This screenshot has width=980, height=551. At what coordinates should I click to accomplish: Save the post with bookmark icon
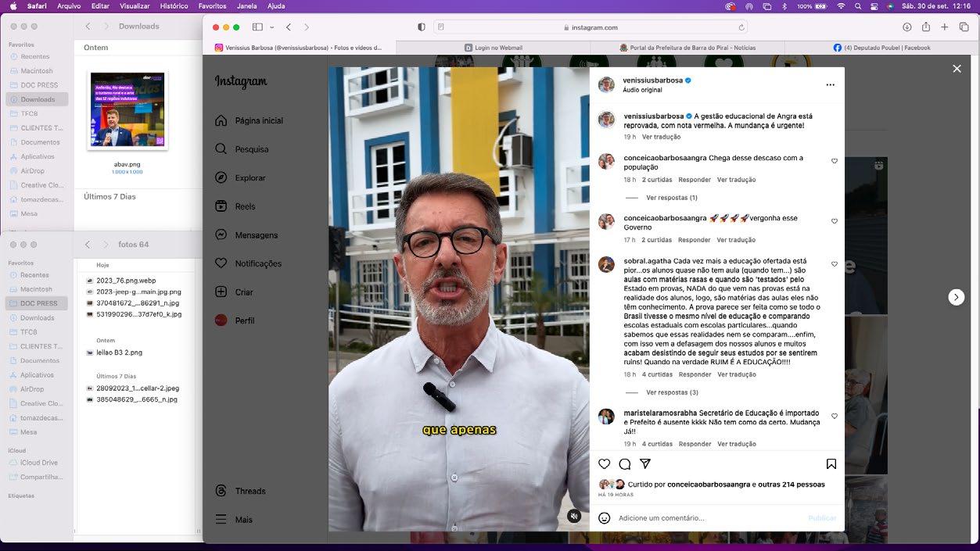point(831,464)
